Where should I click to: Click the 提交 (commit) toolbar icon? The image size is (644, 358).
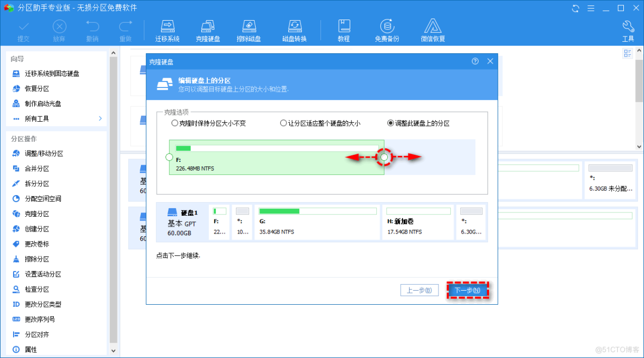pyautogui.click(x=23, y=31)
